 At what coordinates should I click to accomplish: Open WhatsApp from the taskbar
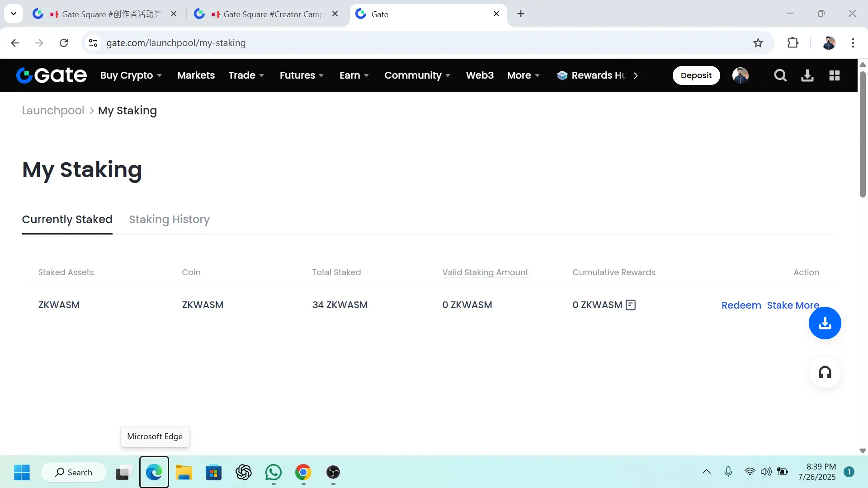coord(274,472)
